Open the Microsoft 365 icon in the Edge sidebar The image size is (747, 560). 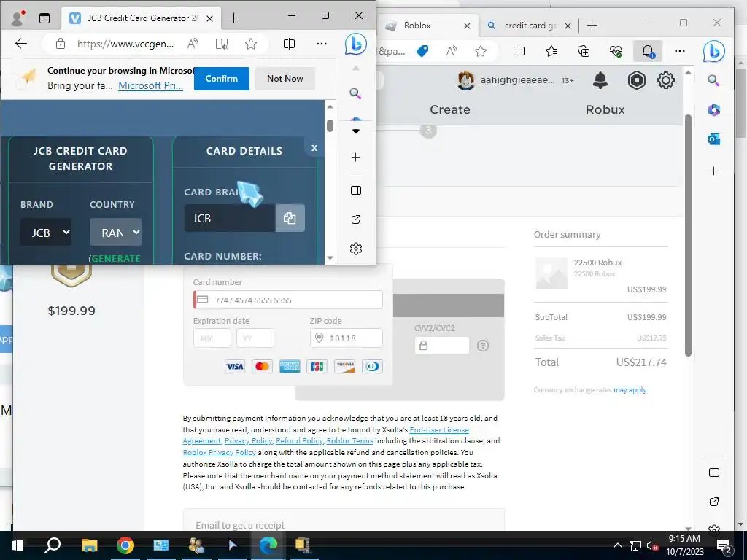(713, 110)
